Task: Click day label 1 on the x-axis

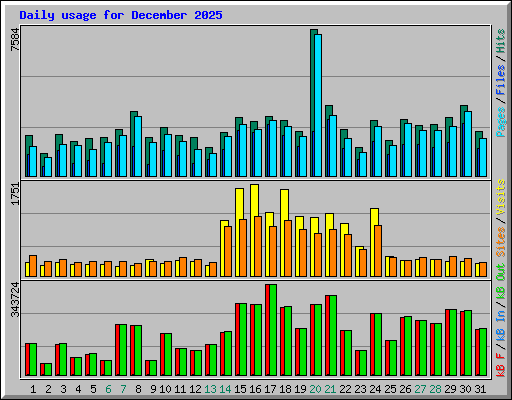Action: tap(33, 389)
